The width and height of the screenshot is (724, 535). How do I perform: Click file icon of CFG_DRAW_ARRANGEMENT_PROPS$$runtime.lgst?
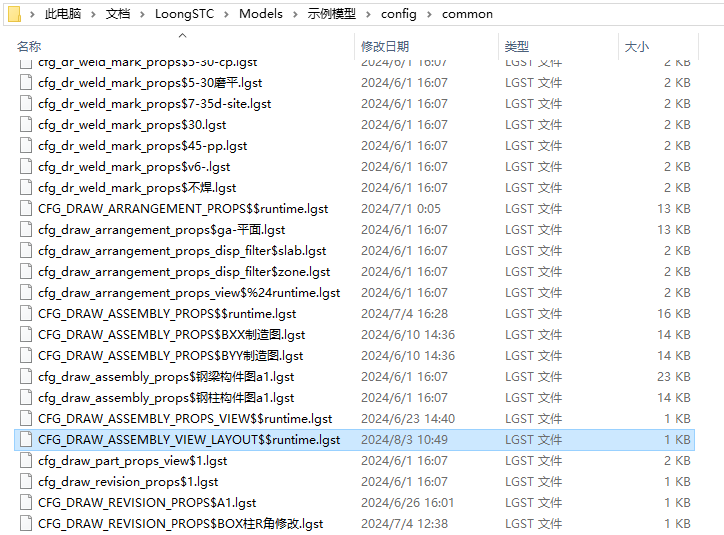(x=26, y=209)
